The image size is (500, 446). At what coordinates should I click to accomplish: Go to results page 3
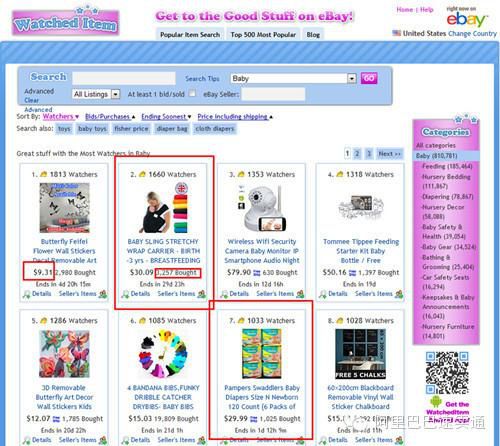369,154
